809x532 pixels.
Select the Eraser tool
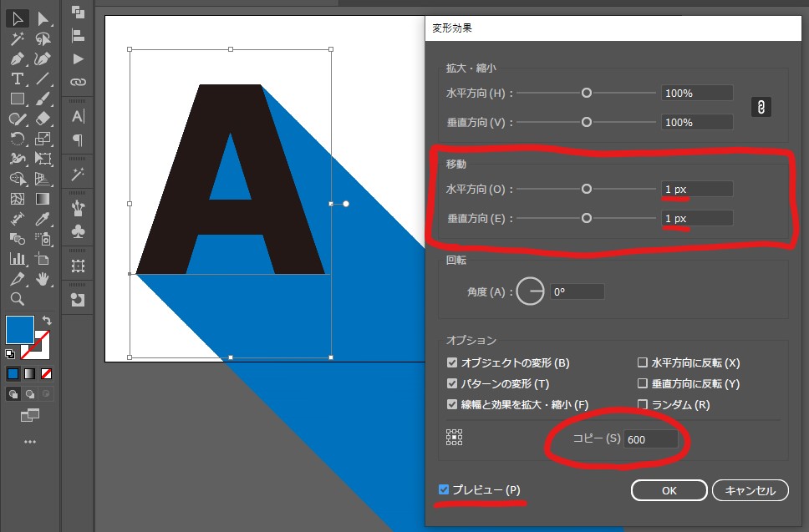tap(43, 119)
